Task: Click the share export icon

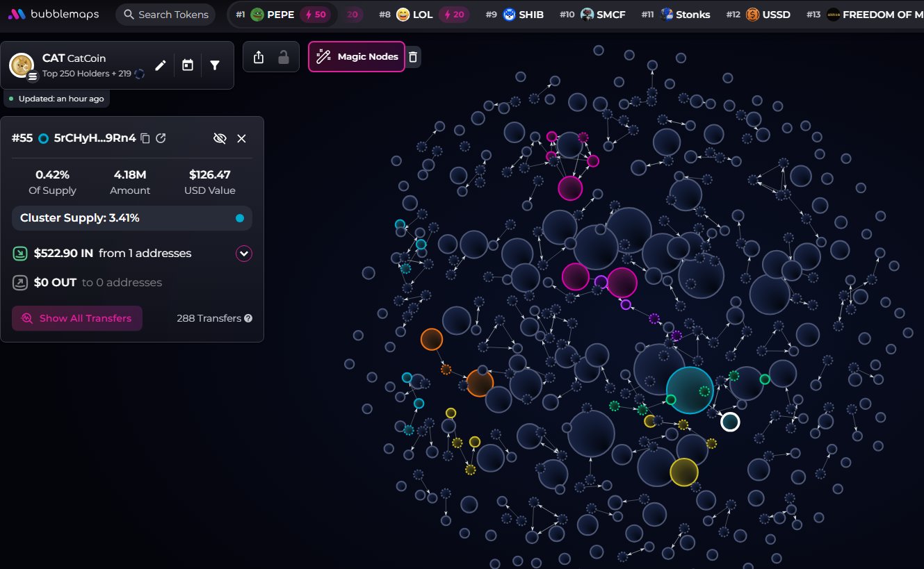Action: pyautogui.click(x=259, y=57)
